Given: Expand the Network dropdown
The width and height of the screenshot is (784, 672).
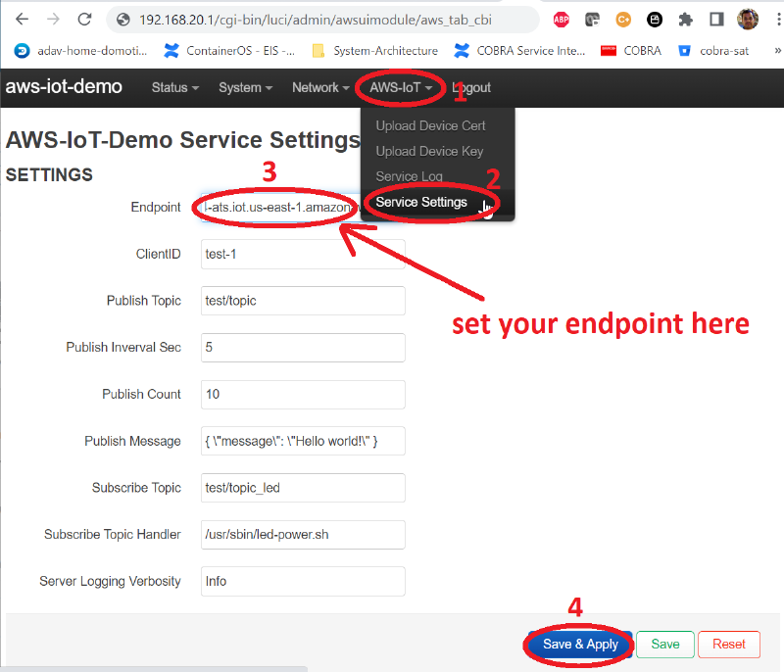Looking at the screenshot, I should pyautogui.click(x=319, y=87).
